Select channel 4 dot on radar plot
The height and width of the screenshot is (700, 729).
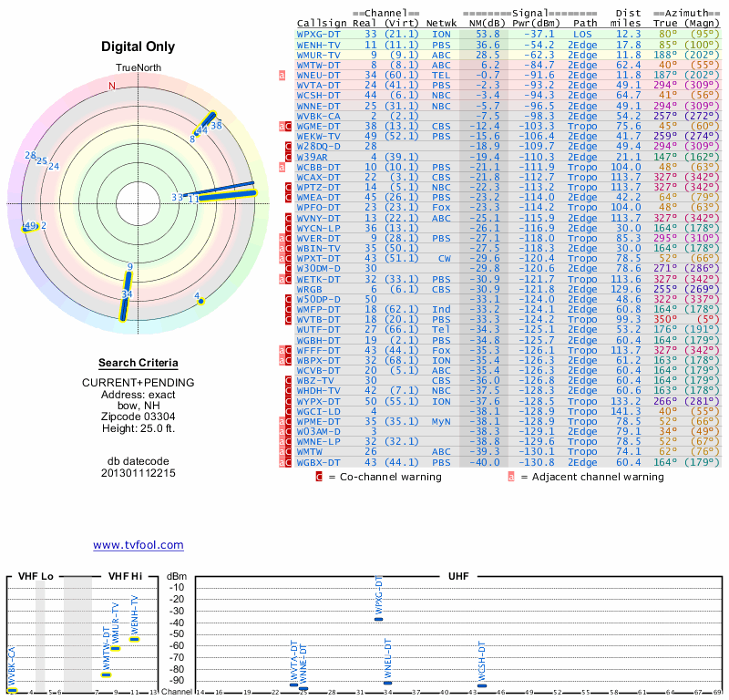tap(201, 301)
